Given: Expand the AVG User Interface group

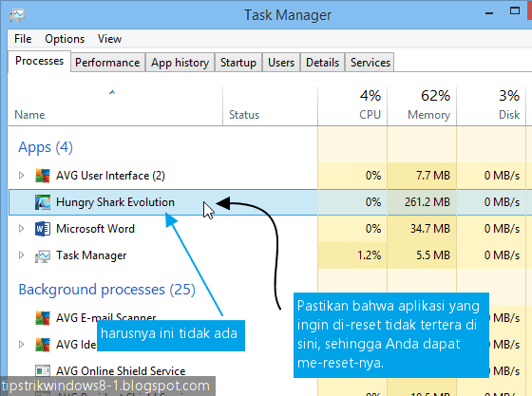Looking at the screenshot, I should click(21, 176).
